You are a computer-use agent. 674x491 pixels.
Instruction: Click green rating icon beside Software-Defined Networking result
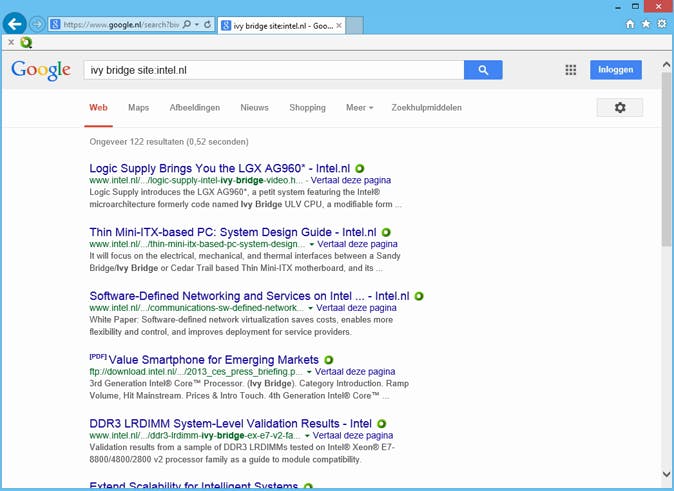(x=419, y=296)
